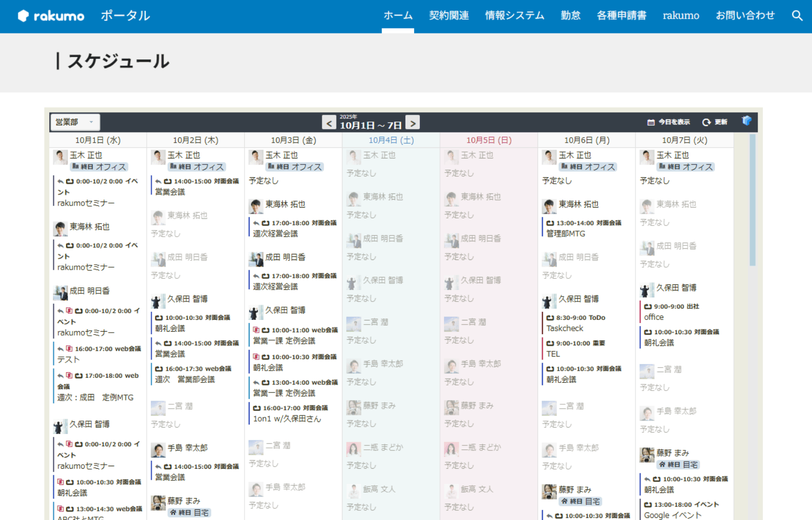Screen dimensions: 812x520
Task: Open the 情報システム menu
Action: (514, 16)
